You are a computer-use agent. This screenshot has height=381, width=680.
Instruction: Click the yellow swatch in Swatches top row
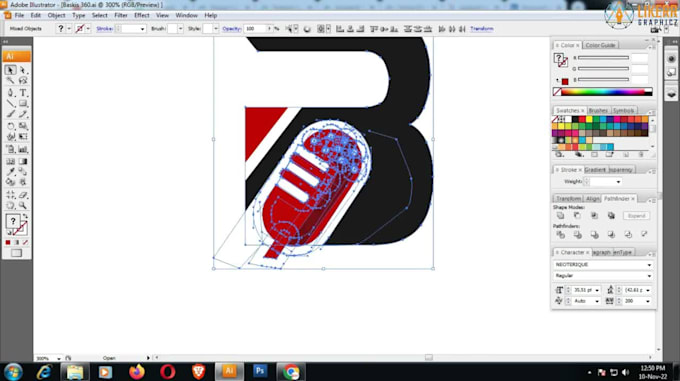589,119
